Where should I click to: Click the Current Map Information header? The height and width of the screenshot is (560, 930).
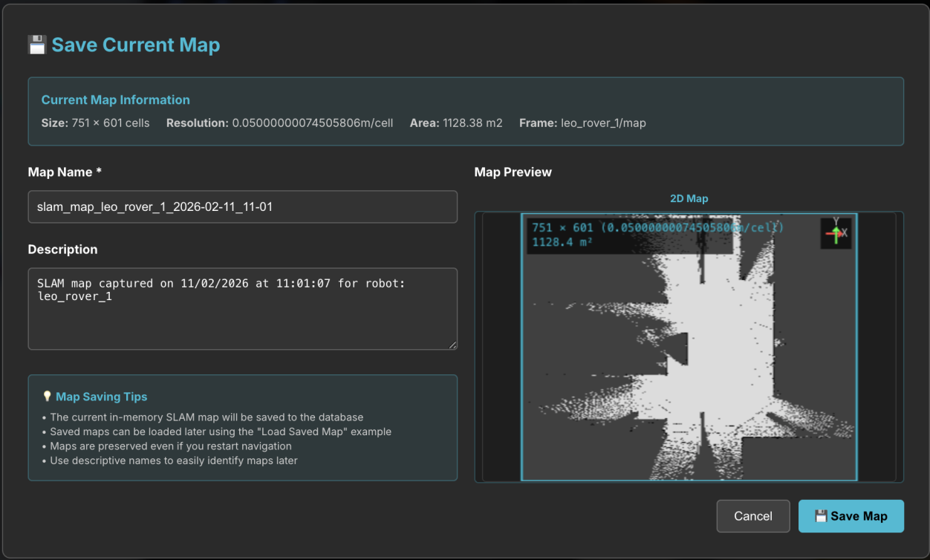[115, 100]
